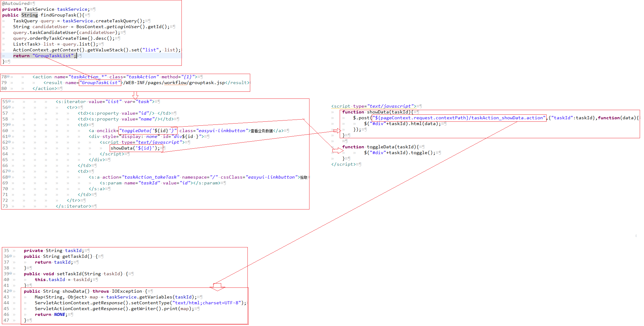The height and width of the screenshot is (326, 644).
Task: Click the 查看业务数据 link text
Action: click(x=262, y=131)
